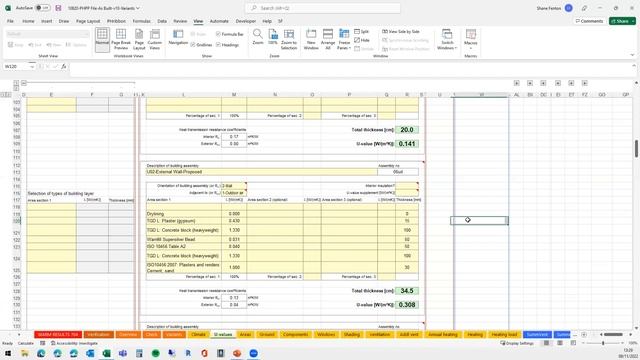Select the U02-External Wall-Proposed cell
640x360 pixels.
click(x=262, y=172)
